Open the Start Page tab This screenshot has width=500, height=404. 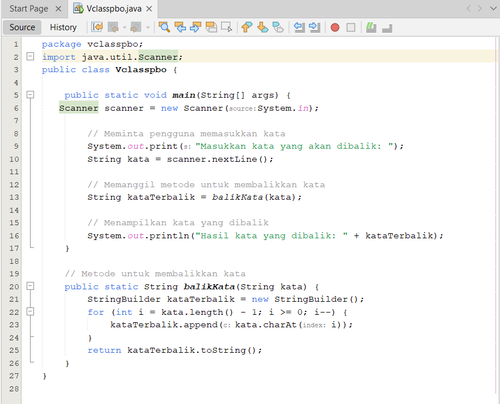pyautogui.click(x=29, y=9)
